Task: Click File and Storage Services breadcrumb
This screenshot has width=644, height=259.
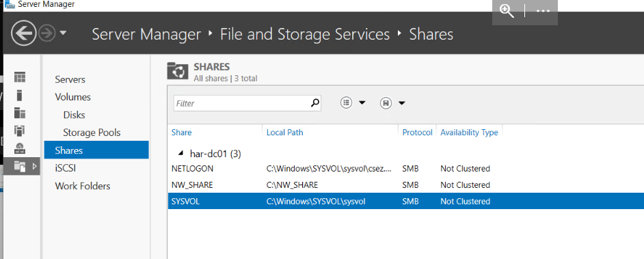Action: pos(305,34)
